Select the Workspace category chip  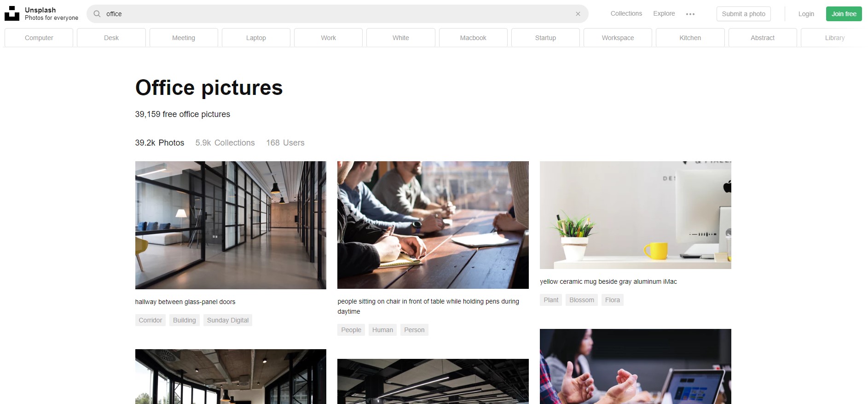(618, 38)
